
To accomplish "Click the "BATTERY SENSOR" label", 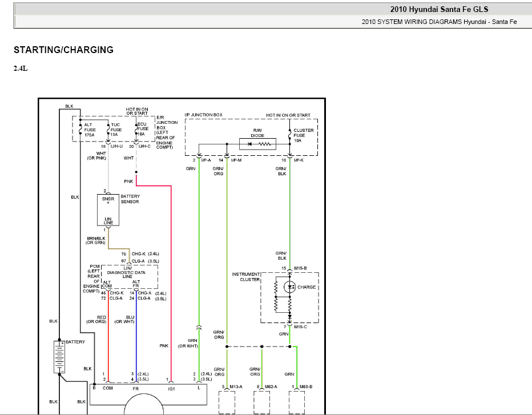I will coord(130,199).
